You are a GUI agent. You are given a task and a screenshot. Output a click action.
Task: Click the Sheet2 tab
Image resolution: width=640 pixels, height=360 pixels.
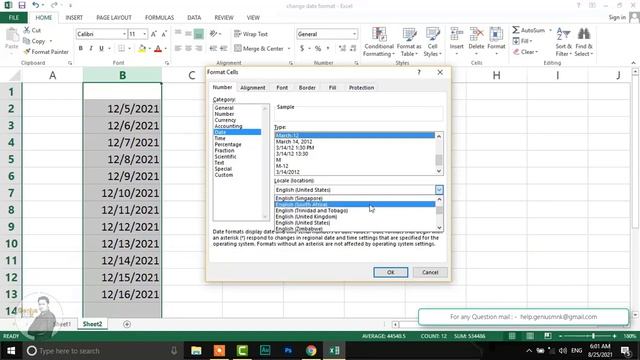coord(92,324)
